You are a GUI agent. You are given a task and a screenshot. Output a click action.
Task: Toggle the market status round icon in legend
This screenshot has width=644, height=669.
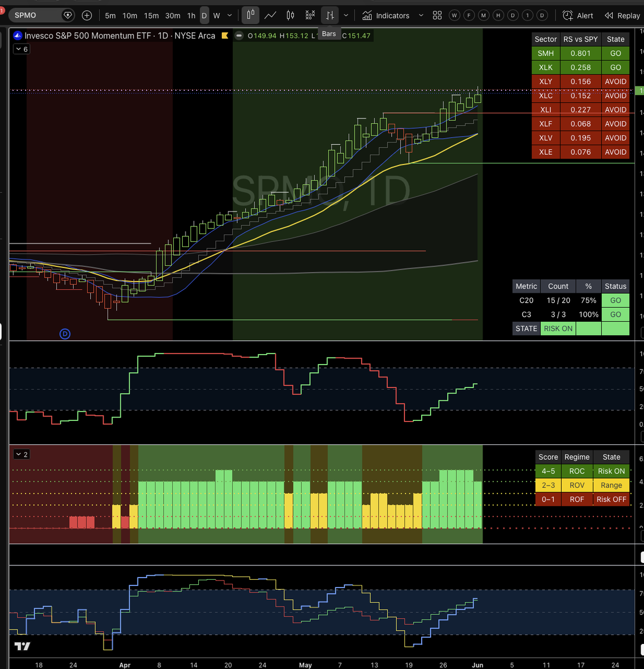tap(239, 36)
